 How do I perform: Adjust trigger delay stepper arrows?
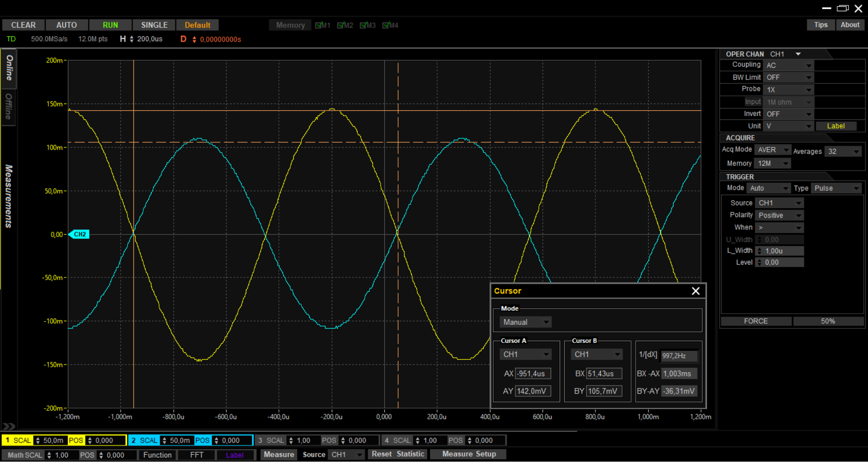click(x=194, y=39)
